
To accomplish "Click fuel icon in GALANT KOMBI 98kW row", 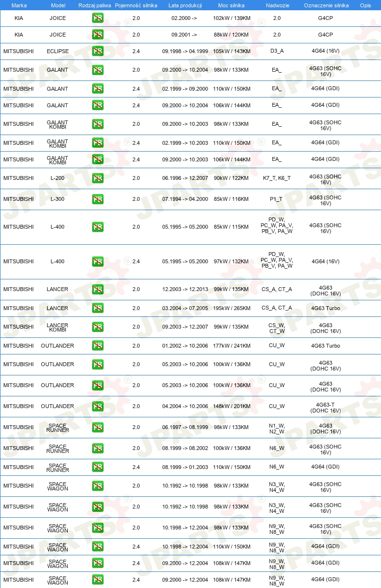I will click(x=97, y=124).
